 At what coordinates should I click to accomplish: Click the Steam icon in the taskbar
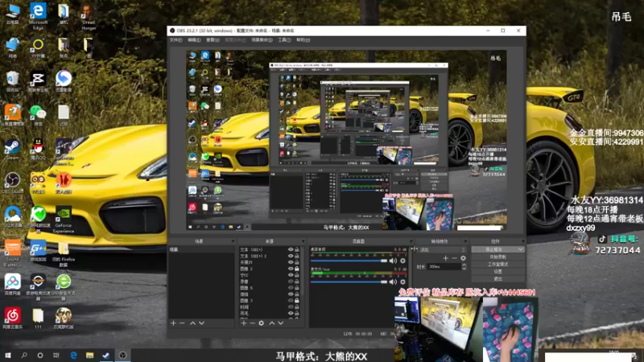(x=105, y=355)
